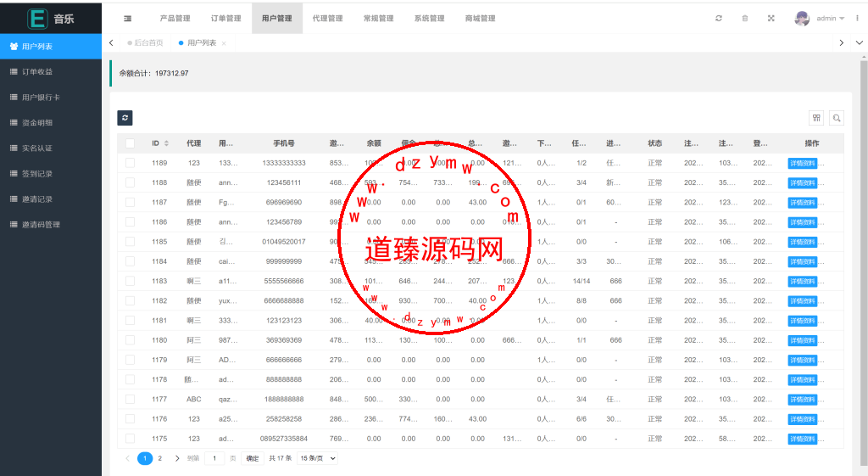Click the 手机号 column header
The width and height of the screenshot is (868, 476).
pyautogui.click(x=284, y=143)
